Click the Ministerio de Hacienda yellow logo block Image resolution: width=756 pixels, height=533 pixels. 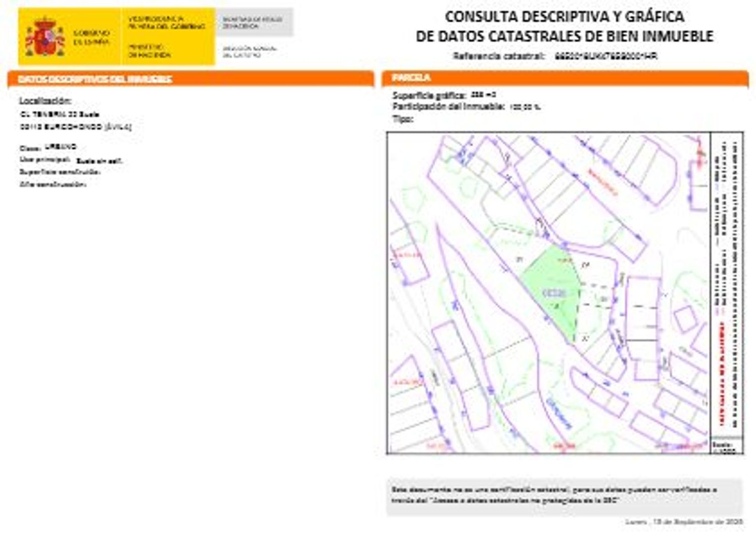166,37
